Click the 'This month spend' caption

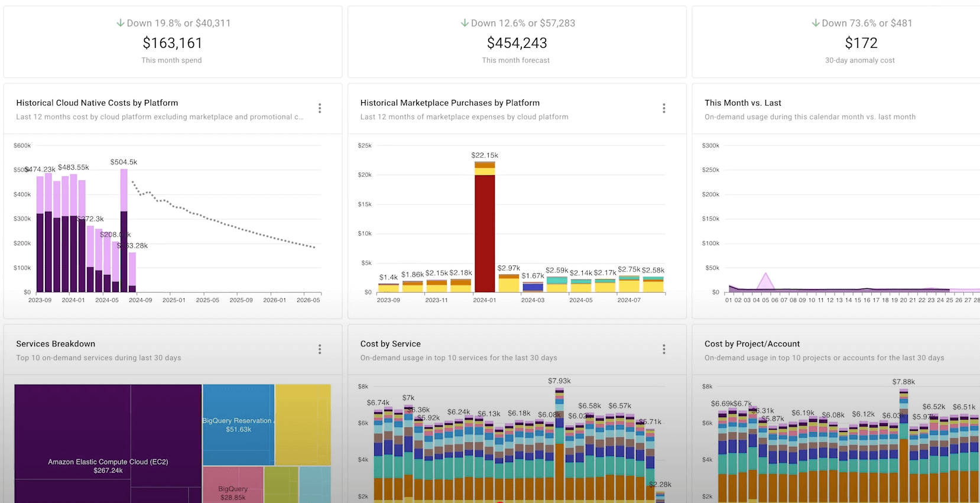click(171, 60)
